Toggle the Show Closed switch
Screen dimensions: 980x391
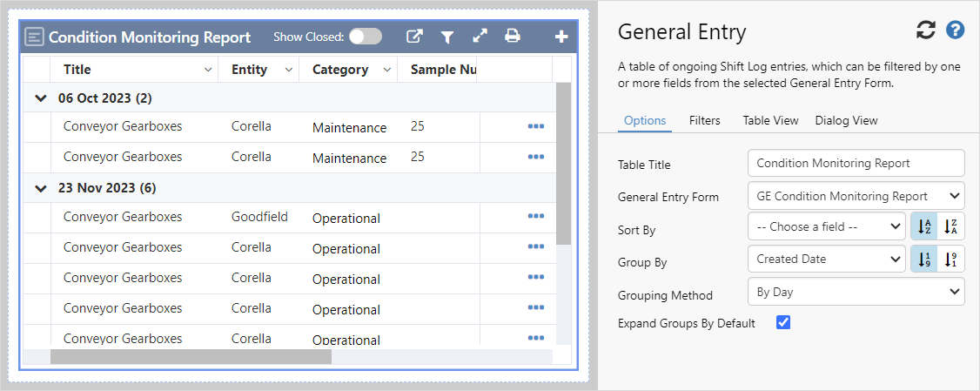click(x=366, y=37)
